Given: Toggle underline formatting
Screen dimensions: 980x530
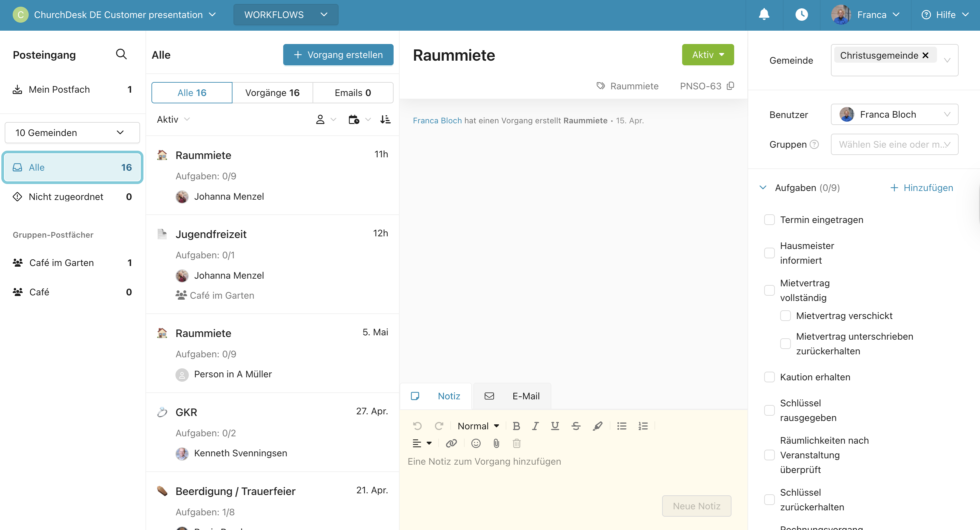Looking at the screenshot, I should point(555,426).
